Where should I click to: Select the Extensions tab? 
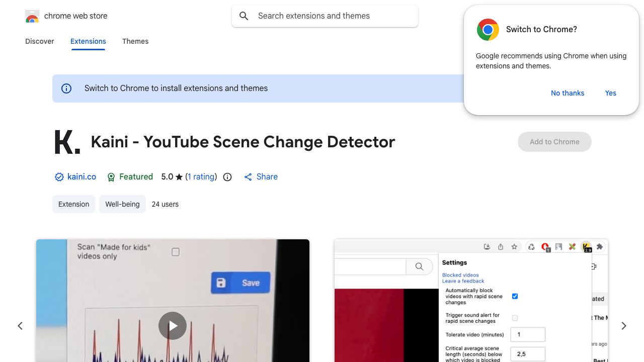[x=88, y=41]
